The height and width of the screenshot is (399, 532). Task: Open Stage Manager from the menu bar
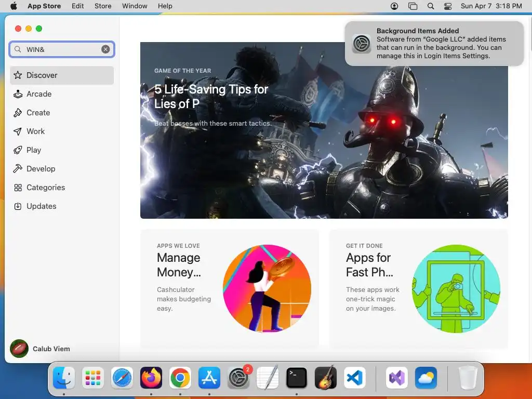(x=413, y=6)
